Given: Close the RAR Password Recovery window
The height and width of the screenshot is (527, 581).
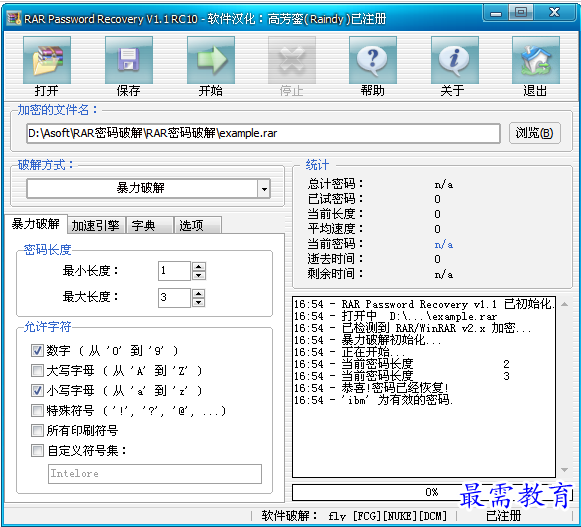Looking at the screenshot, I should coord(554,13).
